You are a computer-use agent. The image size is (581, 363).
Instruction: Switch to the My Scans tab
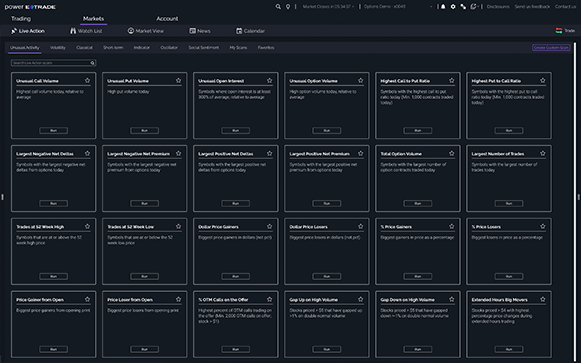[238, 47]
